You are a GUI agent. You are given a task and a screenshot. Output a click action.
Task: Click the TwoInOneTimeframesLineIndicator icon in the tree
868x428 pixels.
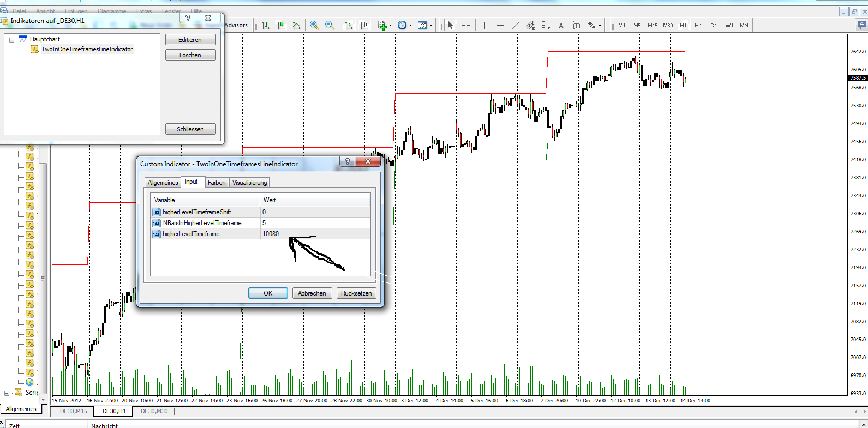(35, 49)
